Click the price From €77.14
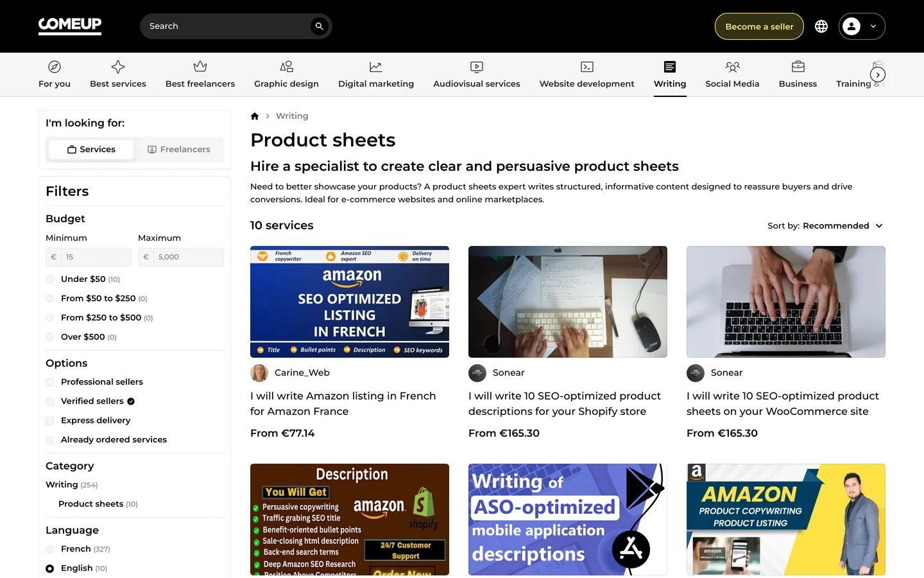924x578 pixels. click(x=282, y=433)
